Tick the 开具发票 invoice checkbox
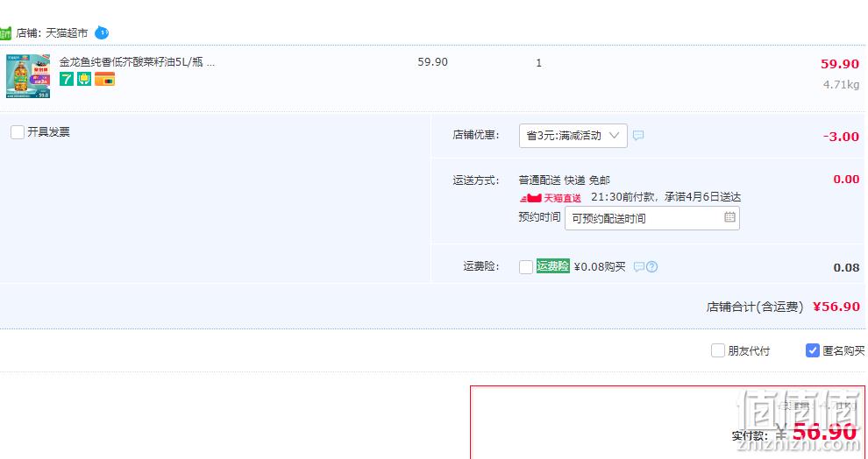The height and width of the screenshot is (459, 868). coord(18,132)
